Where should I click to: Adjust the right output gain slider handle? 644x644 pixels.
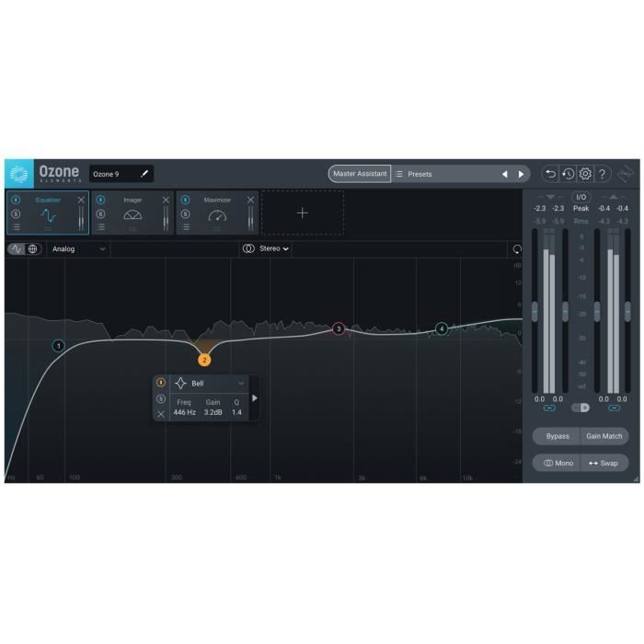pos(627,312)
